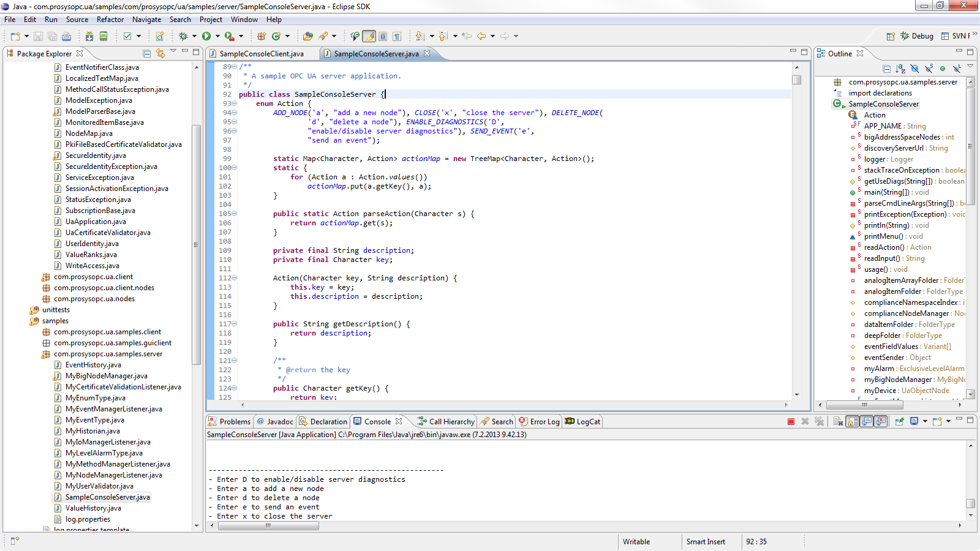The width and height of the screenshot is (980, 551).
Task: Toggle Hide Static Members in Outline
Action: (929, 69)
